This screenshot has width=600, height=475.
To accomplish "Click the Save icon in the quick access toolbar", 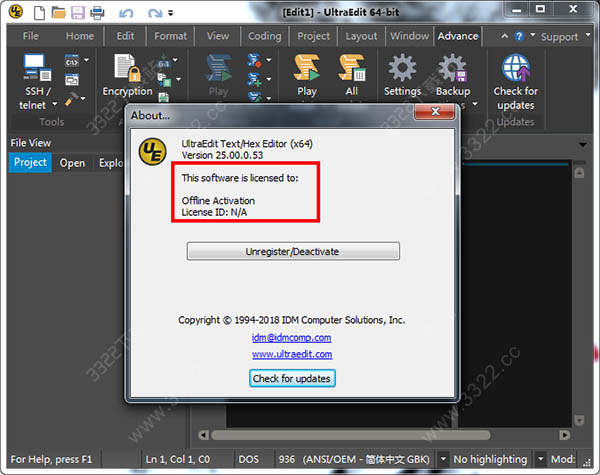I will point(78,13).
